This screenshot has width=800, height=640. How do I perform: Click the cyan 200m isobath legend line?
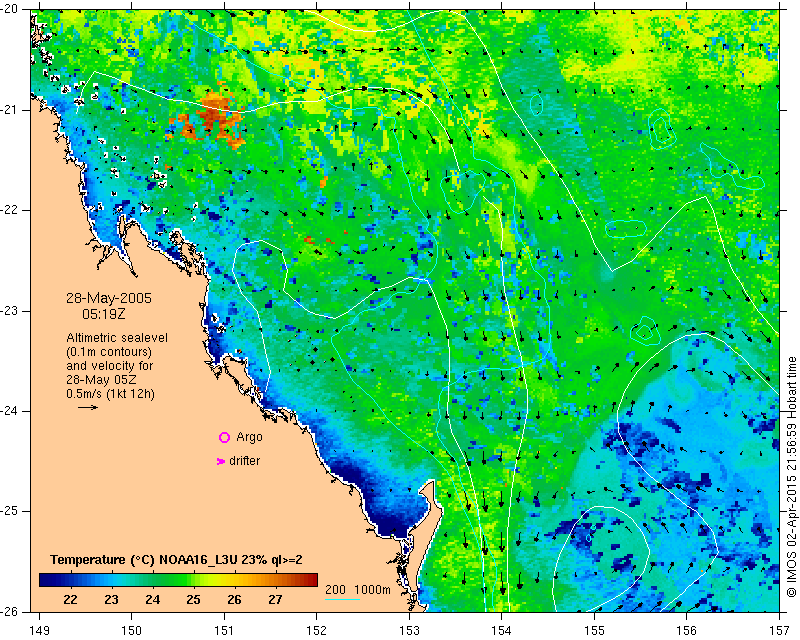(342, 599)
